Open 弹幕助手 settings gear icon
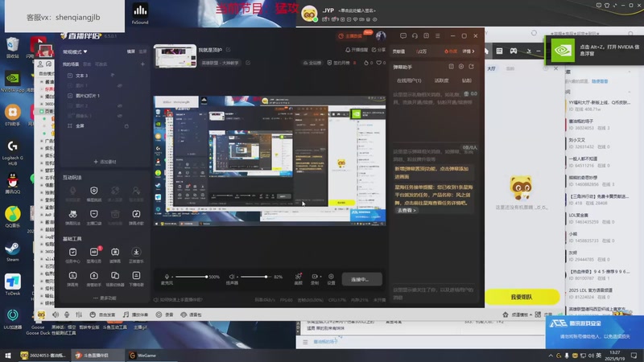This screenshot has width=644, height=362. [x=461, y=67]
